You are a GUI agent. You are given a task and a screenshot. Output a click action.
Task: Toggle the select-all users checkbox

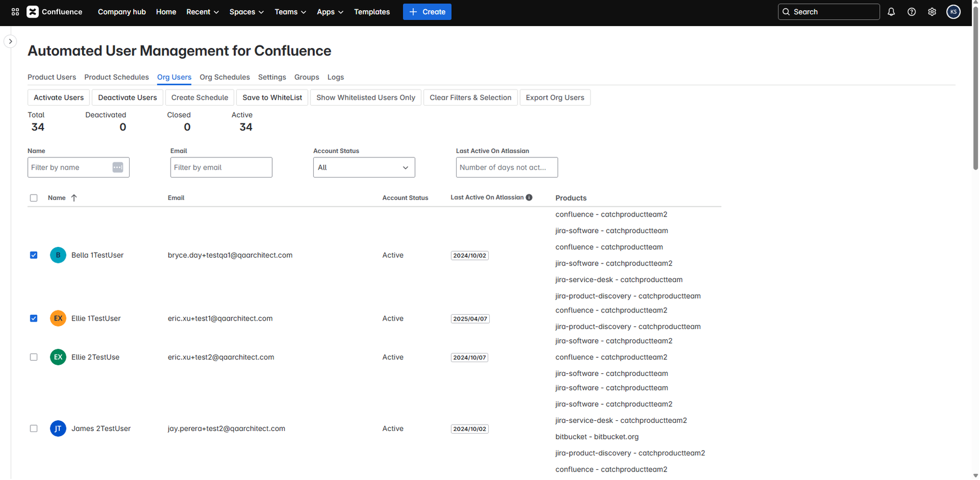tap(34, 198)
